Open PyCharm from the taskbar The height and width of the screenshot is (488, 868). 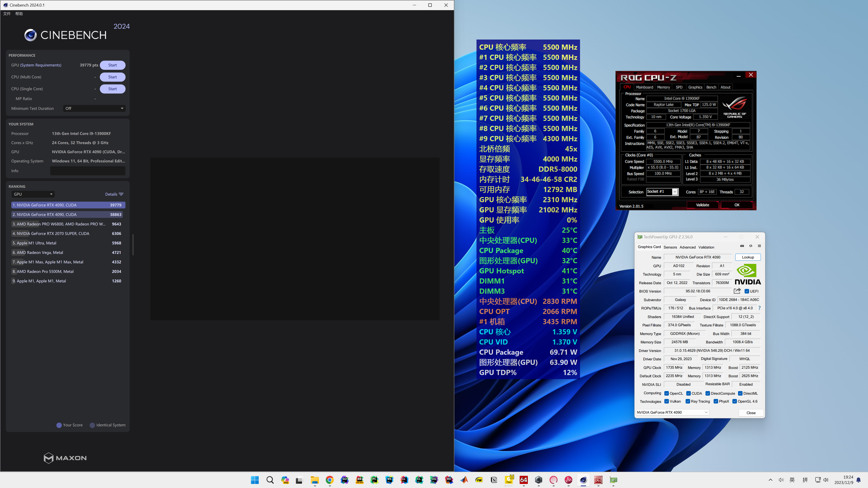coord(374,480)
